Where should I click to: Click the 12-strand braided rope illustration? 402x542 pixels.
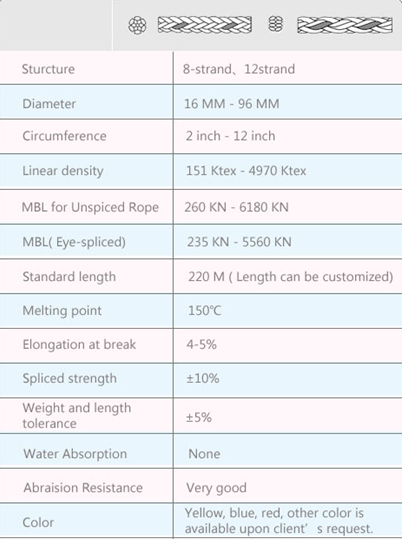[345, 25]
